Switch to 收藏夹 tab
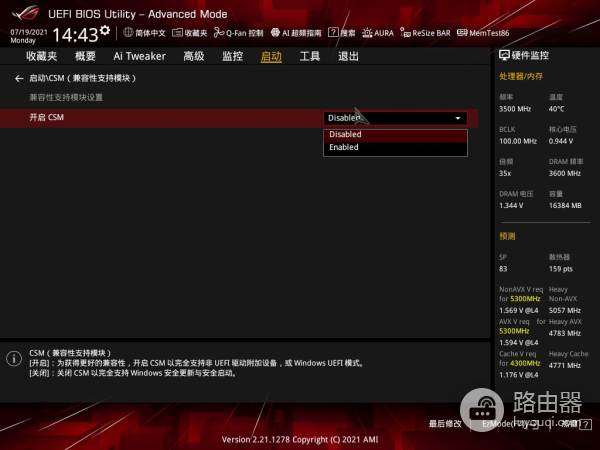The width and height of the screenshot is (600, 450). (x=42, y=56)
